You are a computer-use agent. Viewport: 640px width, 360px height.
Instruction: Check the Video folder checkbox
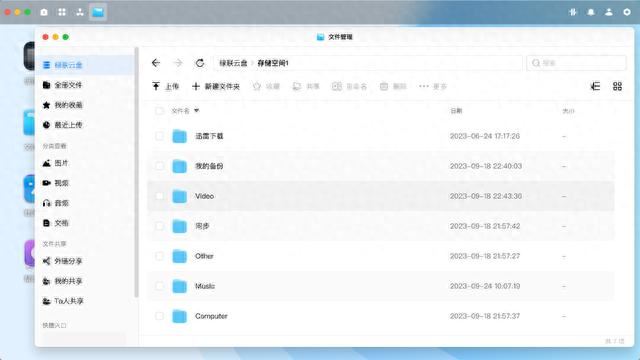(x=159, y=196)
